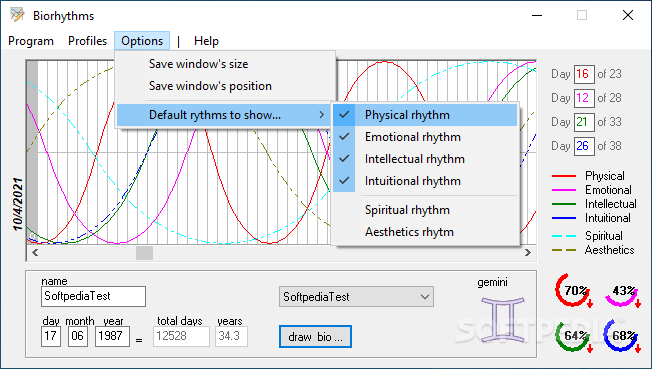Click the green day 21 box
The width and height of the screenshot is (652, 369).
[584, 122]
